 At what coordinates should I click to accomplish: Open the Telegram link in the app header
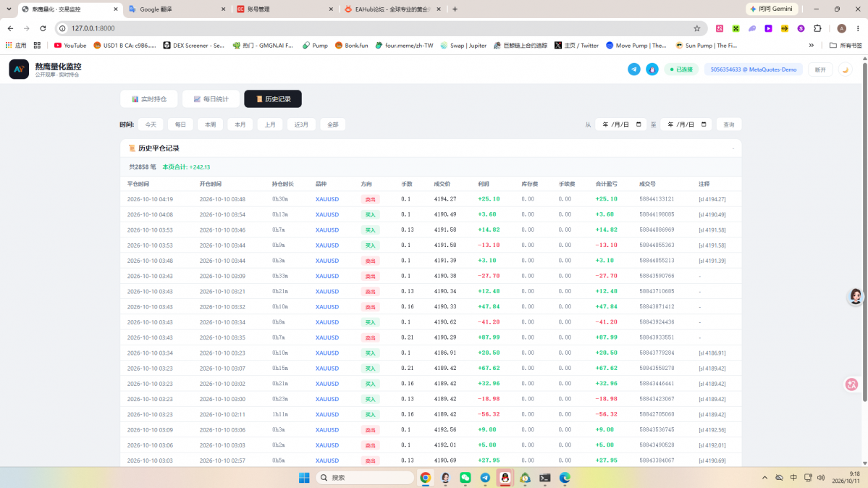pyautogui.click(x=634, y=70)
